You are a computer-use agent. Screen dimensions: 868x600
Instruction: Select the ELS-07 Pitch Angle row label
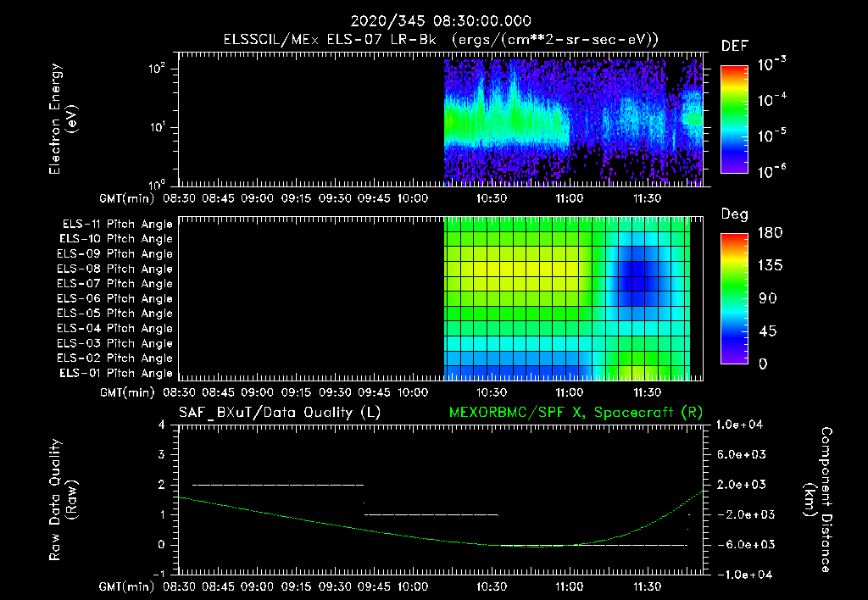[114, 284]
